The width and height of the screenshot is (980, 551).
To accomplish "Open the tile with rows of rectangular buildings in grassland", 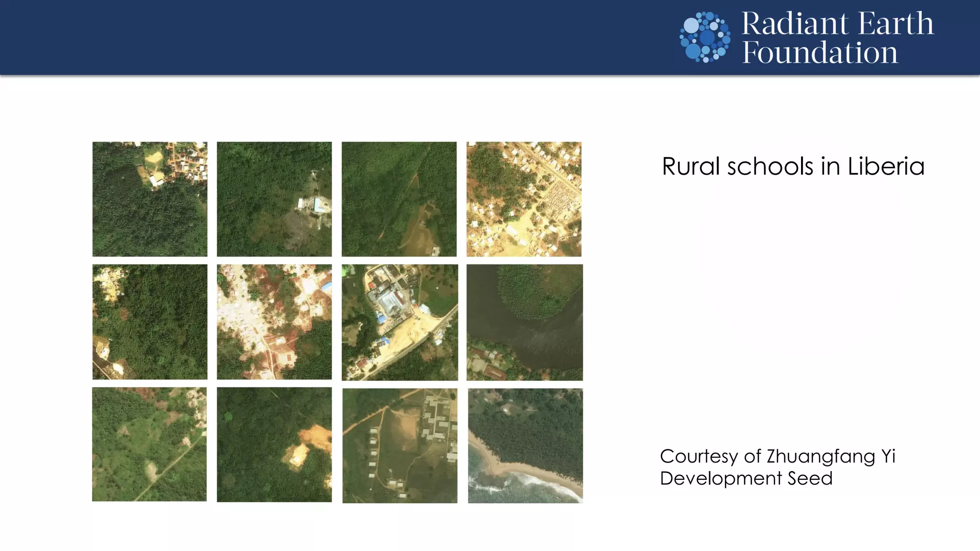I will pos(400,446).
